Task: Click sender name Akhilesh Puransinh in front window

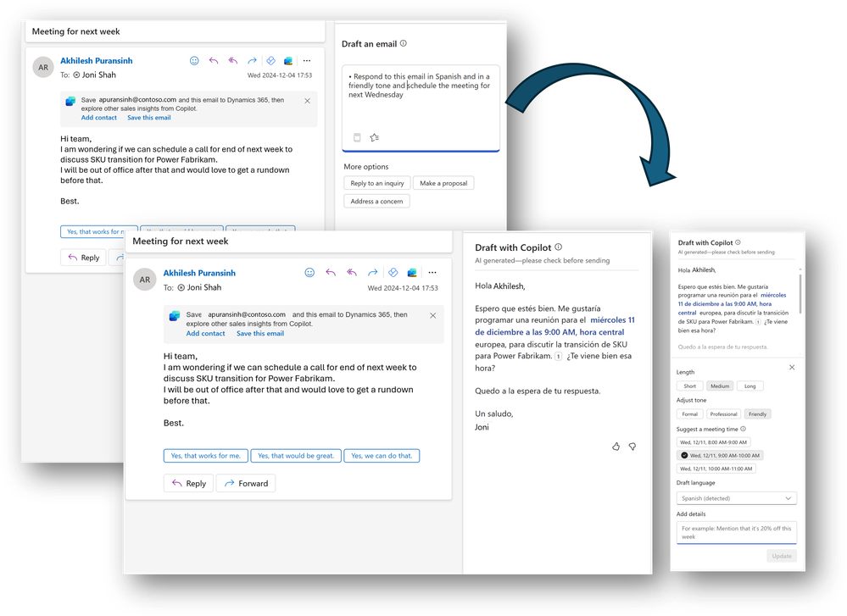Action: click(199, 273)
